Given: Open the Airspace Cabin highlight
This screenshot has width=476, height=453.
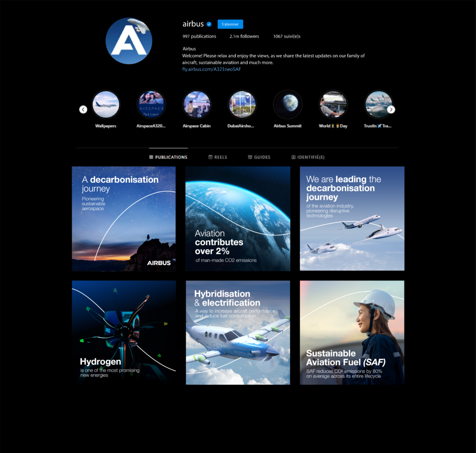Looking at the screenshot, I should 197,105.
